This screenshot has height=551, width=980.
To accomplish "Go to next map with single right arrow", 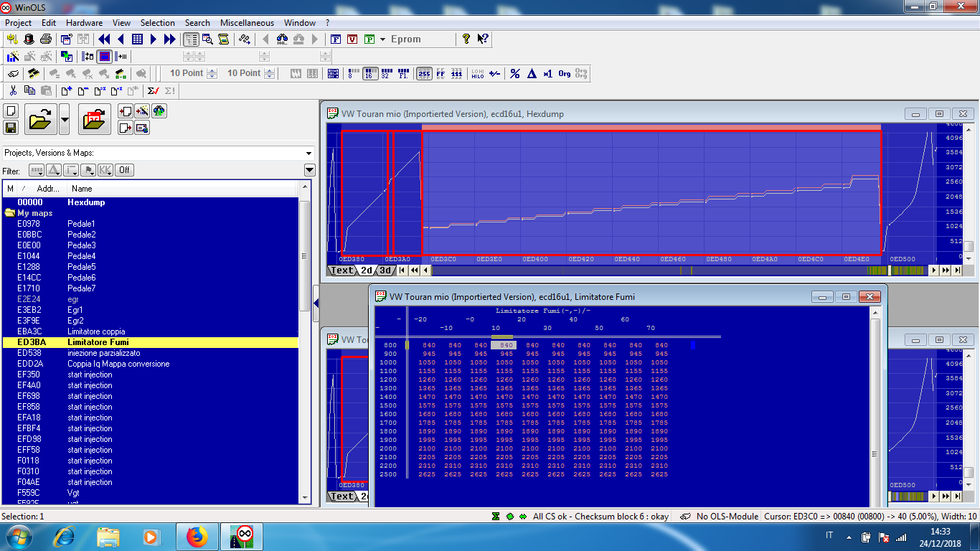I will (x=154, y=39).
